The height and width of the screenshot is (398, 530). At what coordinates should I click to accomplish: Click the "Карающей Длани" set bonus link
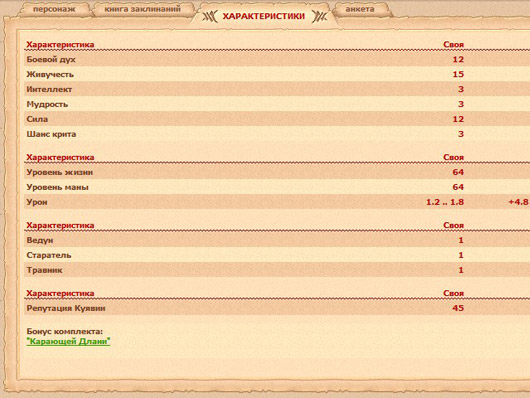pyautogui.click(x=68, y=342)
